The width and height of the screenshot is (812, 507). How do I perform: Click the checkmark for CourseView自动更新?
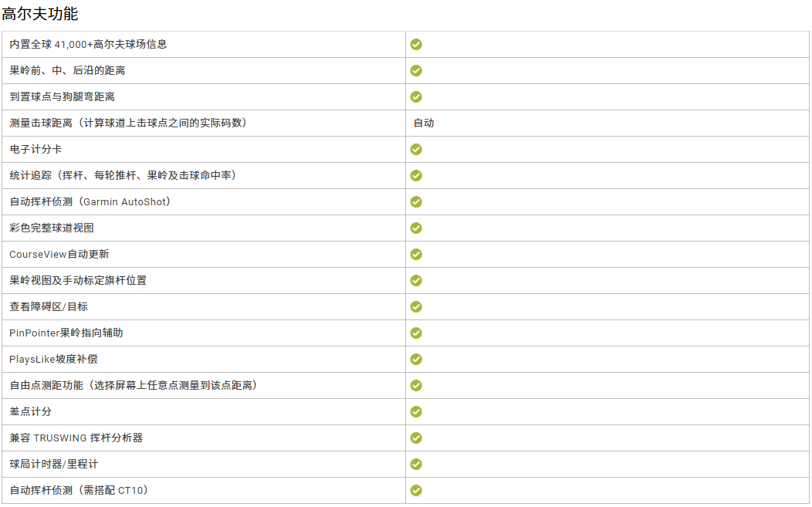(416, 255)
